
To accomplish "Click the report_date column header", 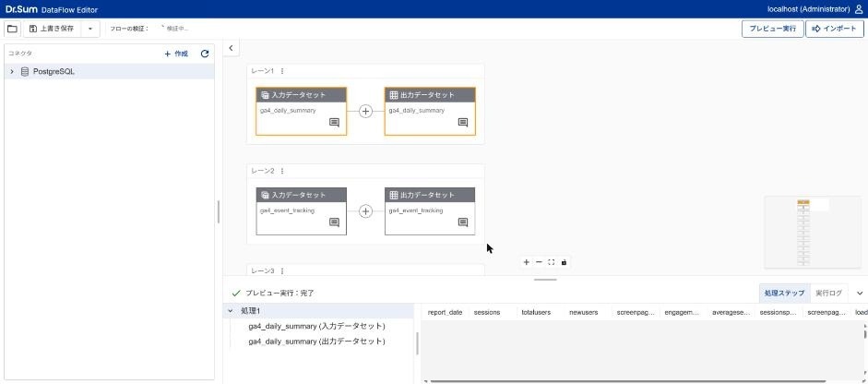I will (x=446, y=313).
